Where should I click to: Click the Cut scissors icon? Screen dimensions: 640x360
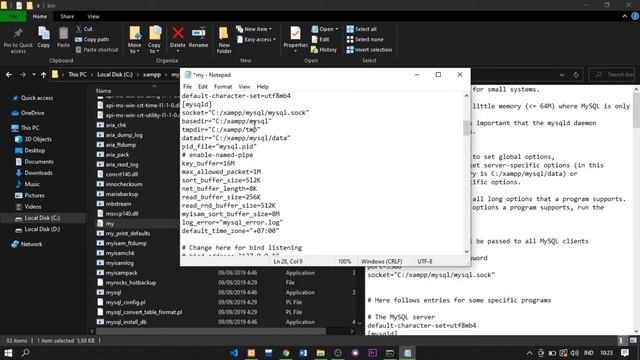point(79,29)
